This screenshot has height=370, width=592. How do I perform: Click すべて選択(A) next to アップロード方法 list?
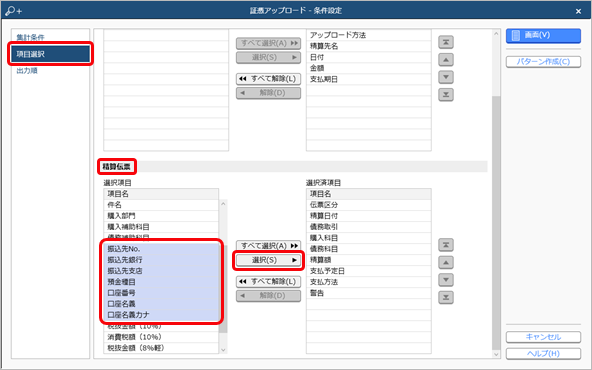[268, 43]
